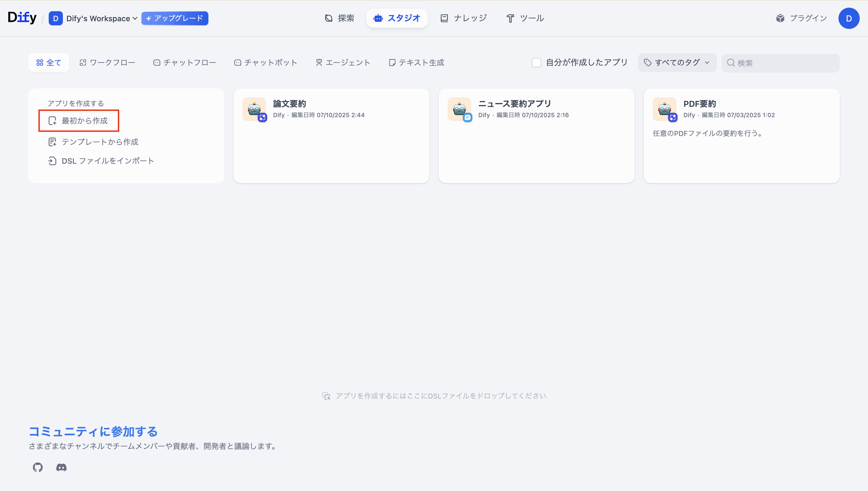Enable the 自分が作成したアプリ checkbox

[x=536, y=62]
